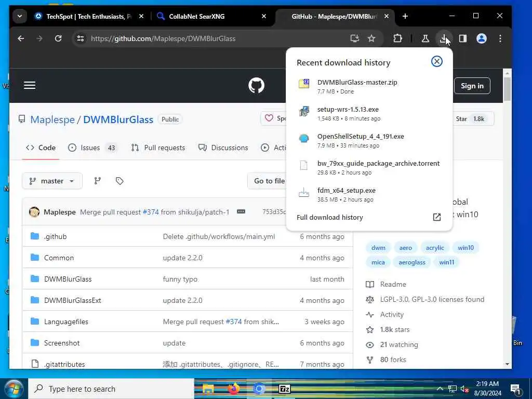Click the acrylic topic tag
Viewport: 532px width, 399px height.
pos(435,248)
